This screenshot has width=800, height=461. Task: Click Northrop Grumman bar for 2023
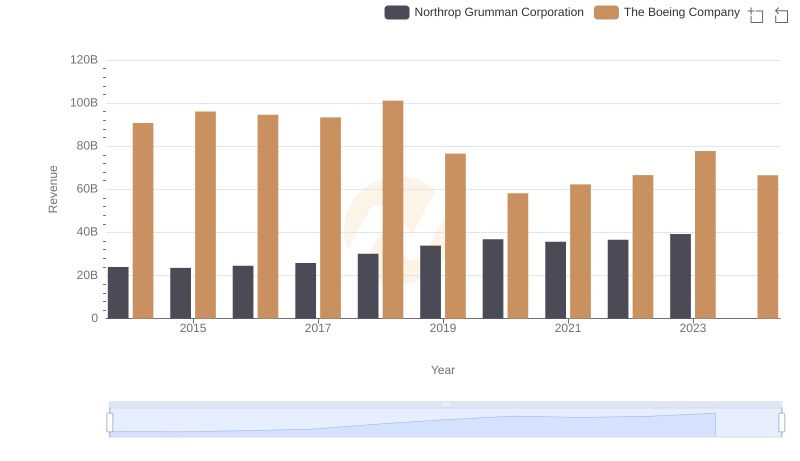[x=681, y=276]
